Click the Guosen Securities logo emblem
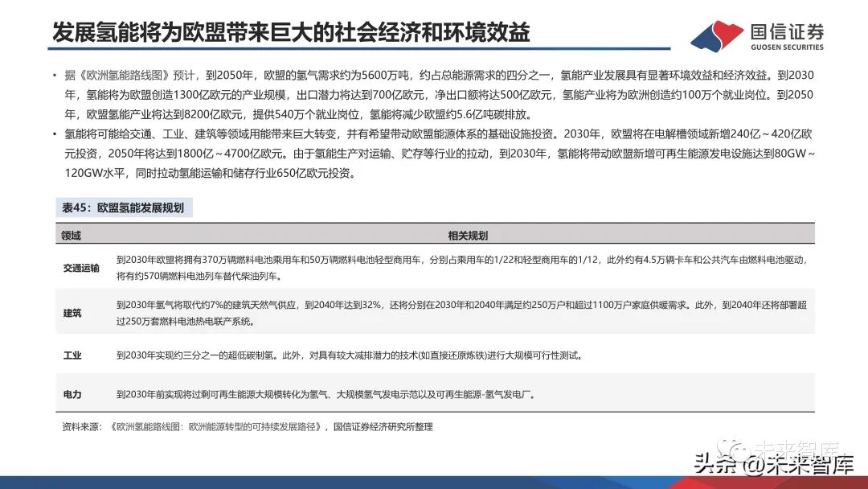Image resolution: width=868 pixels, height=489 pixels. point(717,35)
